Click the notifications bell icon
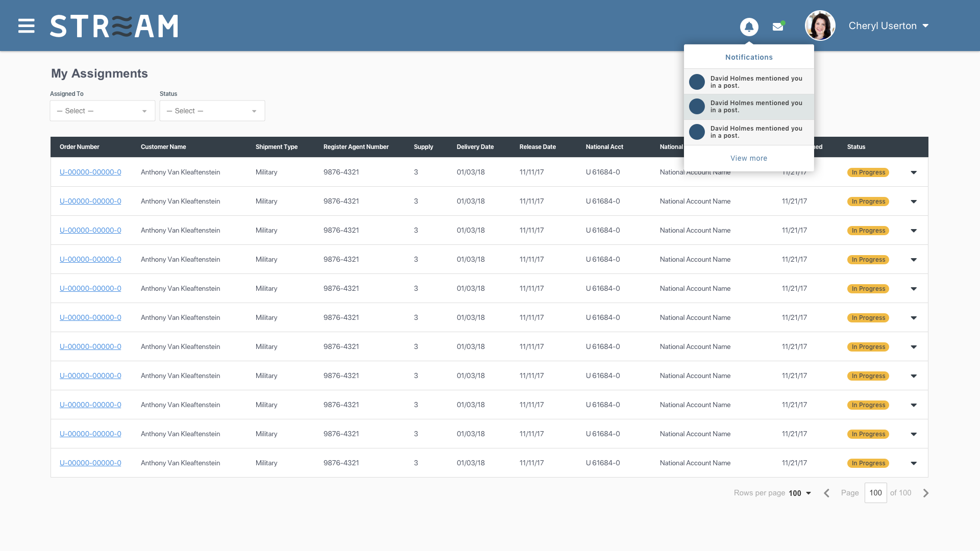 click(749, 27)
